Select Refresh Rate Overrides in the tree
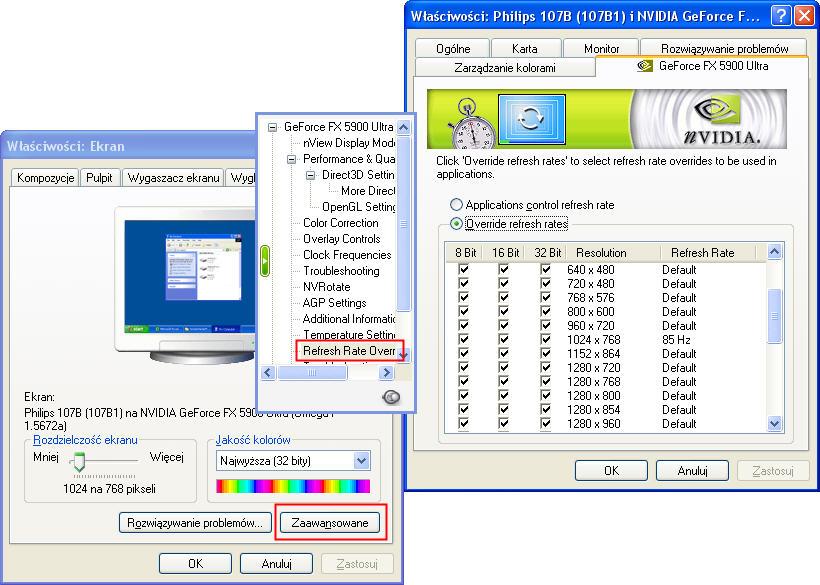This screenshot has width=820, height=585. (349, 351)
